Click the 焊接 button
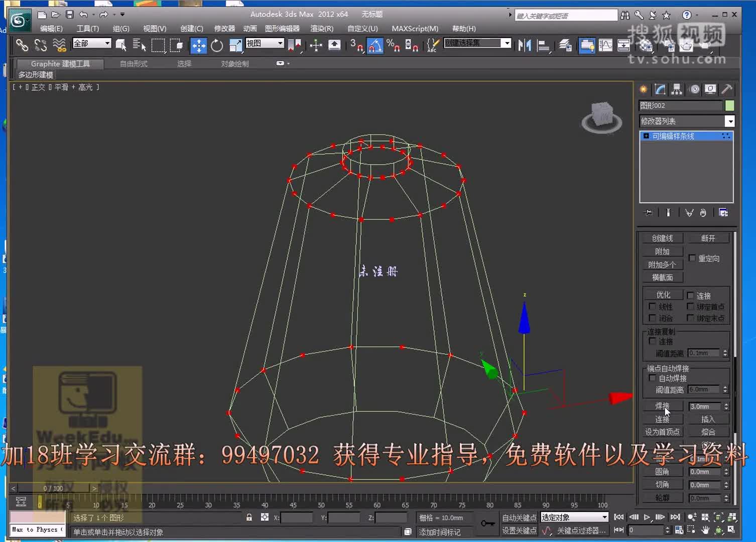This screenshot has height=542, width=756. [662, 406]
